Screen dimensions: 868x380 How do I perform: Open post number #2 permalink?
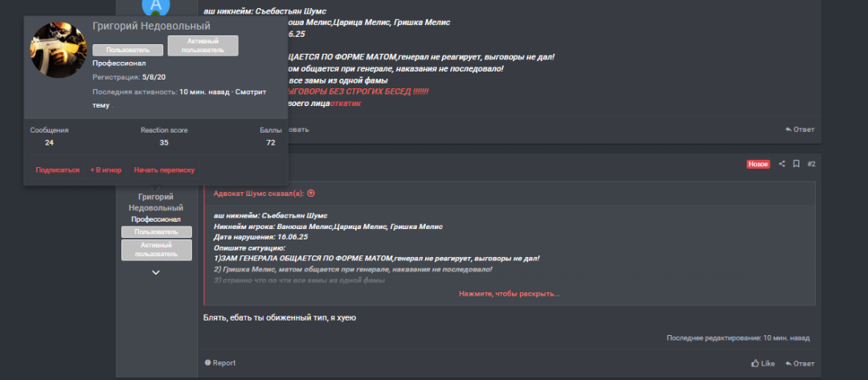[811, 164]
